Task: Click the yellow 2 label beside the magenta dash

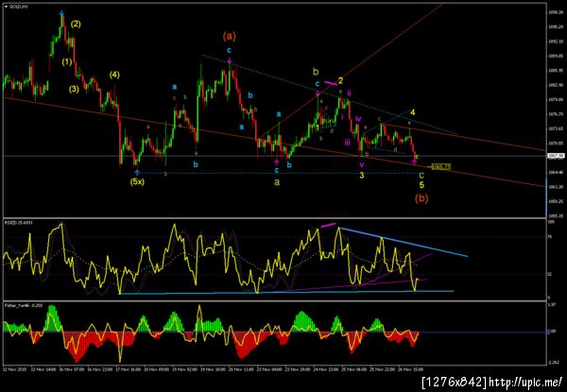Action: (x=340, y=80)
